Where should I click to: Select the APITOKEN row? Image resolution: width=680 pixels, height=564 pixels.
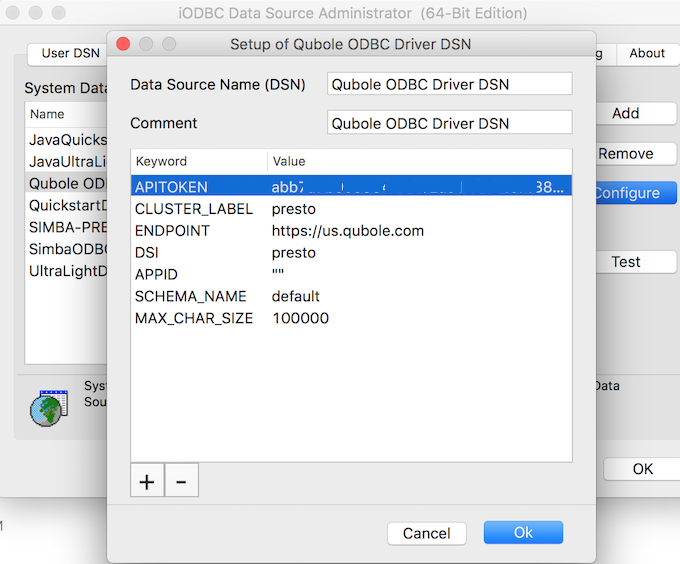pyautogui.click(x=351, y=186)
